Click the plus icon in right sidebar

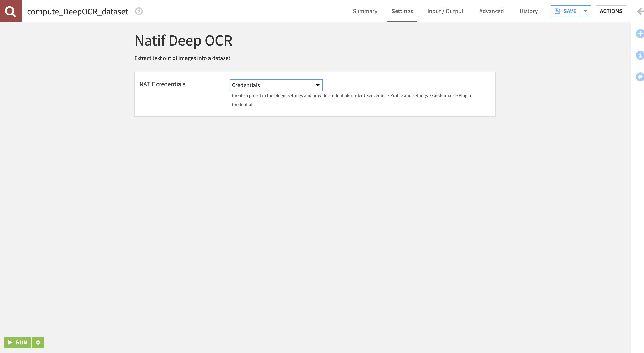640,33
